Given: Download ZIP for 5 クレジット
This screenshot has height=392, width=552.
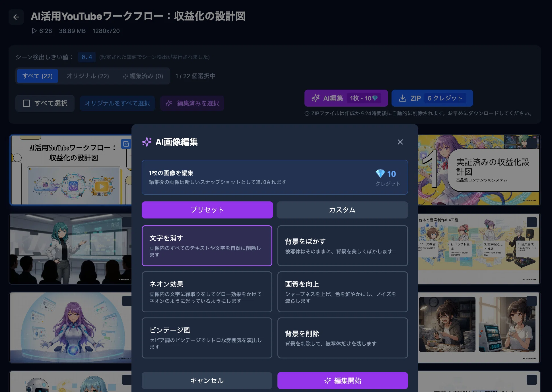Looking at the screenshot, I should (x=432, y=98).
